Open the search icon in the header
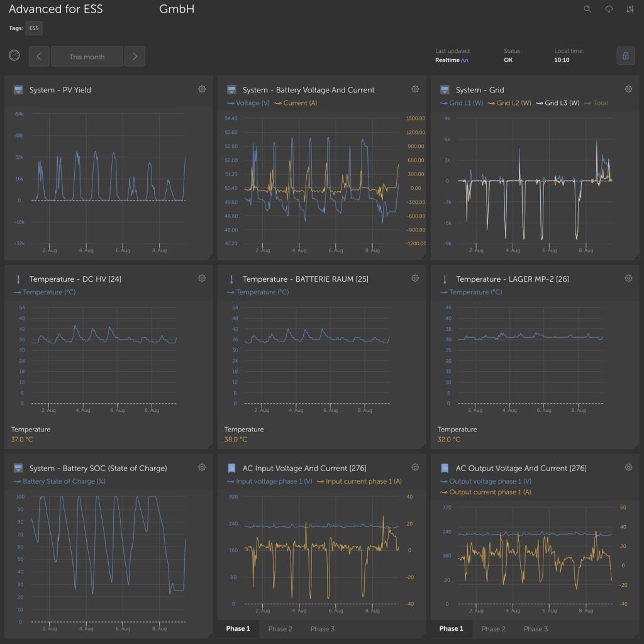Image resolution: width=644 pixels, height=644 pixels. click(587, 9)
